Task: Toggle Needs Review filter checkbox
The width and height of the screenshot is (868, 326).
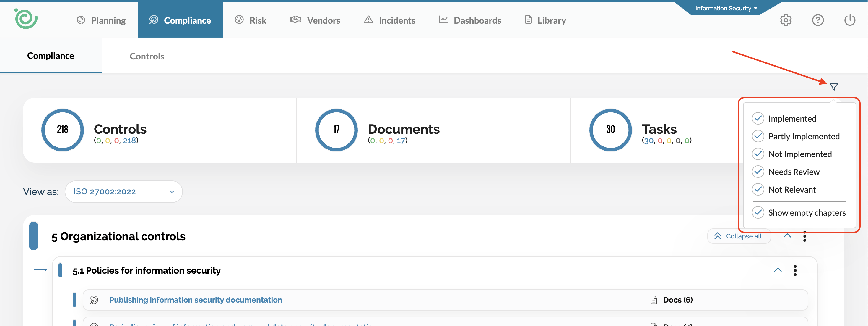Action: point(758,172)
